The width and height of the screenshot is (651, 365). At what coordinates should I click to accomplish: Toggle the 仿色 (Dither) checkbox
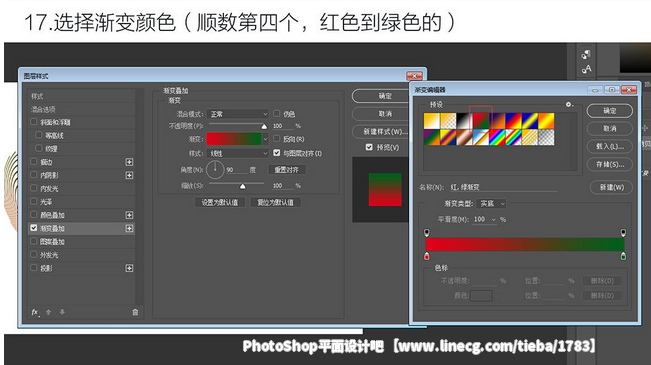(277, 113)
